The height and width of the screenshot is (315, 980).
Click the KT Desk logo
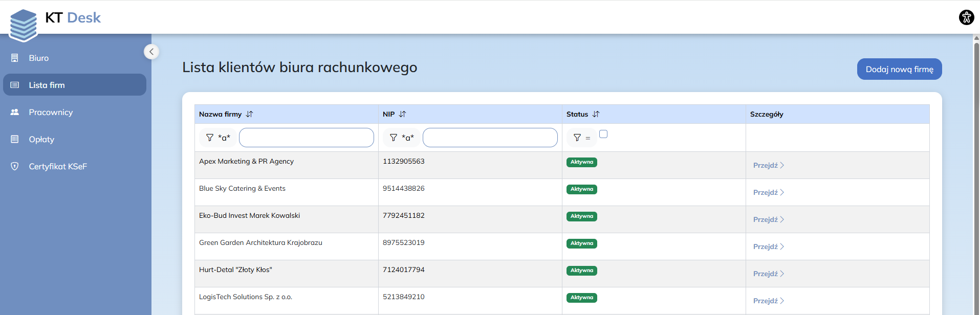pyautogui.click(x=55, y=20)
